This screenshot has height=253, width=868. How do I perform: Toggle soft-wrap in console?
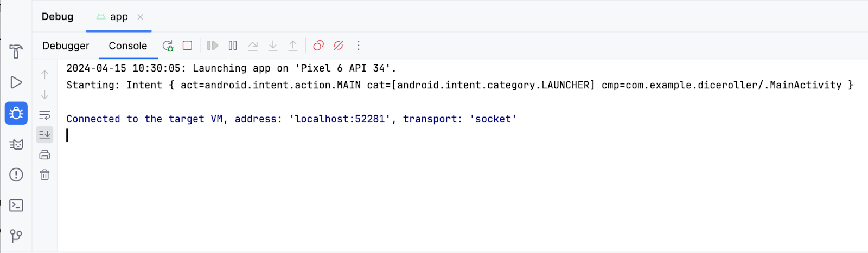click(x=44, y=115)
